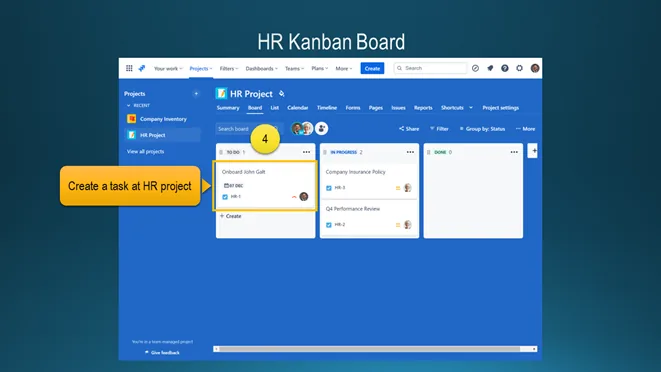Open the More dropdown in top navigation
This screenshot has width=661, height=372.
tap(344, 68)
